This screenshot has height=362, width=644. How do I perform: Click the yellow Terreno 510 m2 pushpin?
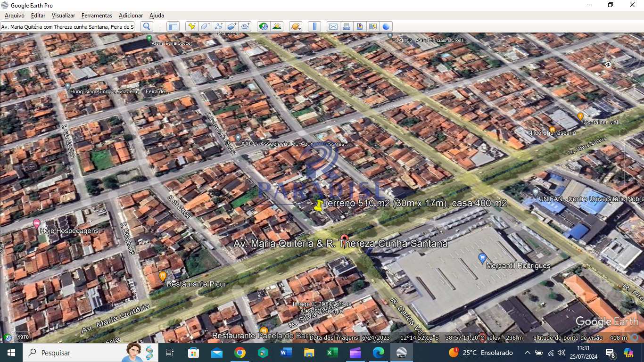tap(319, 206)
